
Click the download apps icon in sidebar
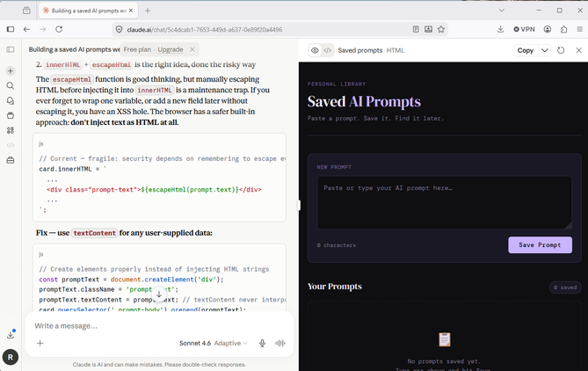(x=11, y=335)
